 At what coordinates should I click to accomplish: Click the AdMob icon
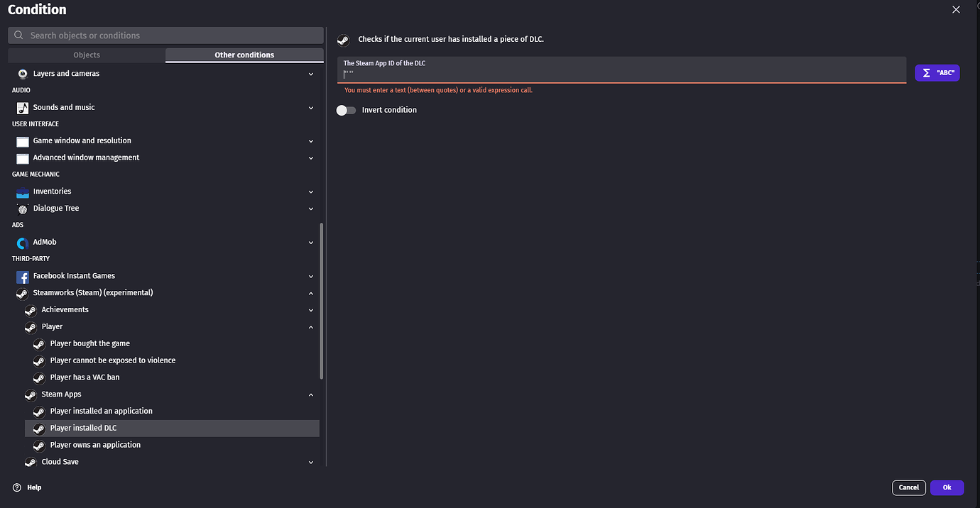point(22,242)
